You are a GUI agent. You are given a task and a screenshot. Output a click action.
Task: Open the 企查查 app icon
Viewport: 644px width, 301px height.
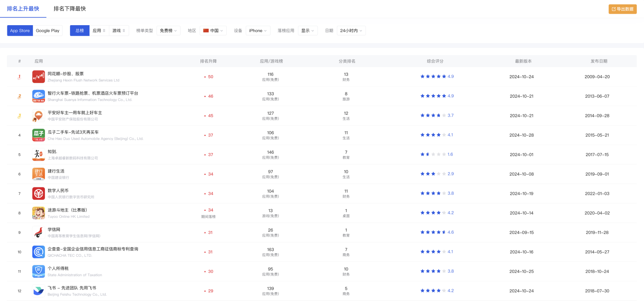tap(39, 252)
